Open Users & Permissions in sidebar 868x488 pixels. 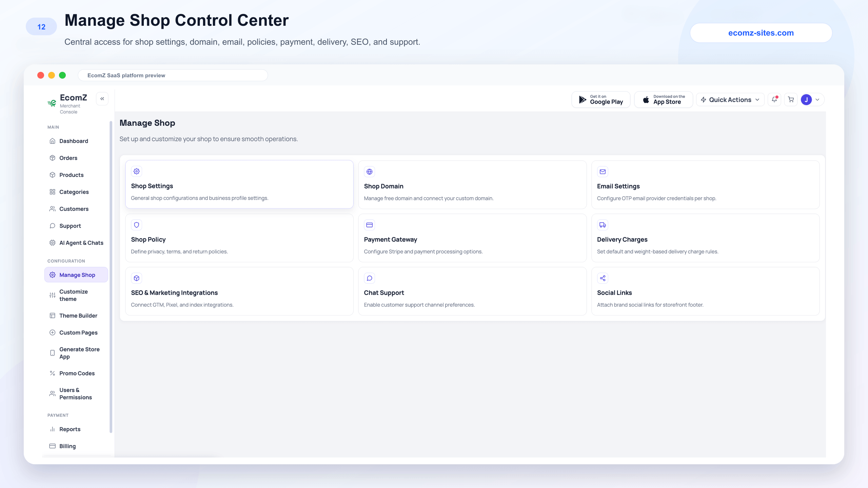coord(76,393)
